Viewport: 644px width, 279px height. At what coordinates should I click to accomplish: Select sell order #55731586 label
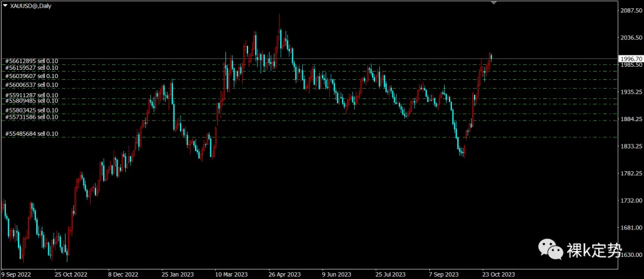32,117
